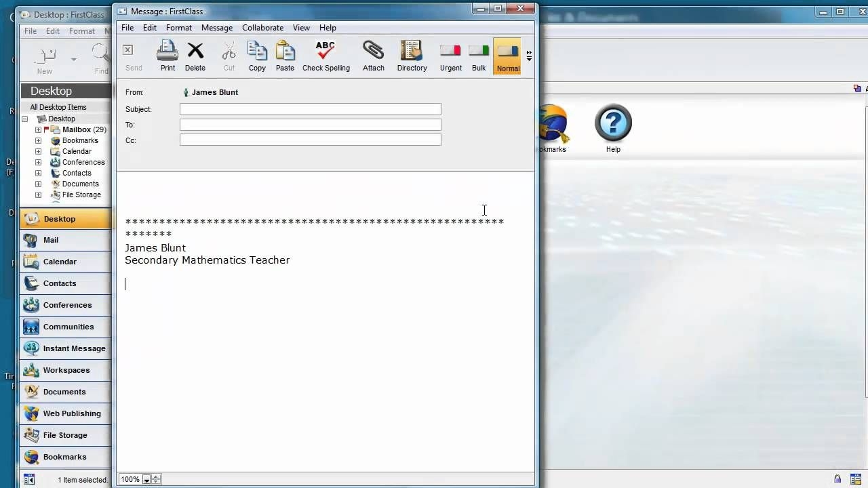The height and width of the screenshot is (488, 868).
Task: Open the Edit menu in Message window
Action: (x=150, y=28)
